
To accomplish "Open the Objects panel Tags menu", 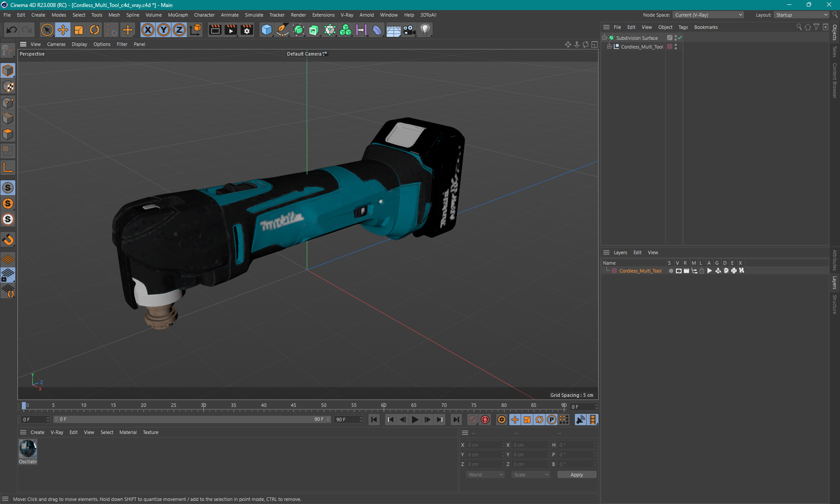I will (x=683, y=27).
